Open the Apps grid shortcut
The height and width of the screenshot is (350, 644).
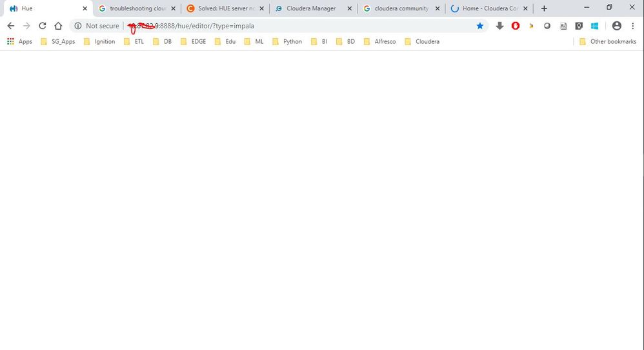[19, 41]
